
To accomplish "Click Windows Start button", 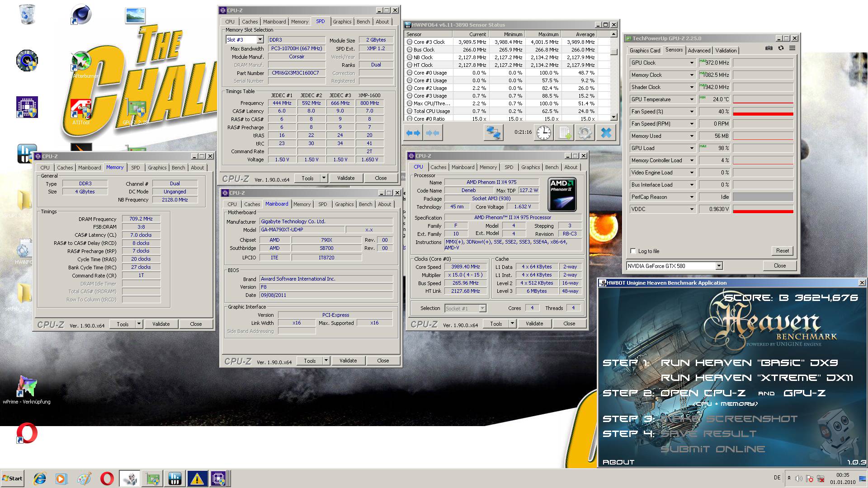I will point(12,479).
